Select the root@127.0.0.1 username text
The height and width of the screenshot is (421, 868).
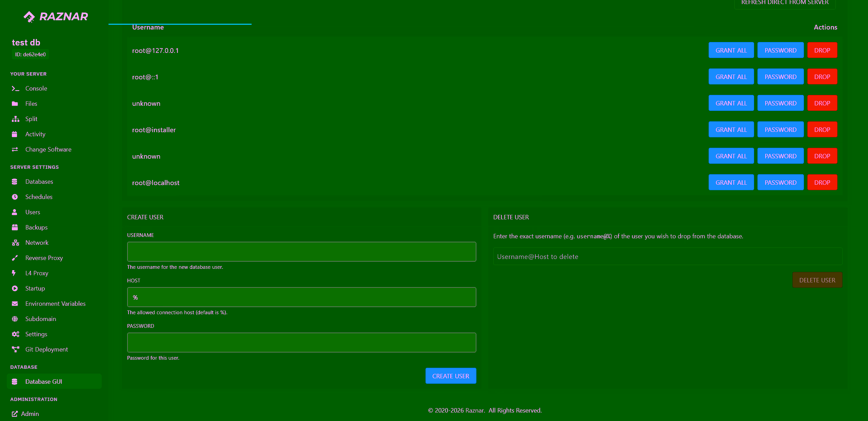pyautogui.click(x=155, y=51)
